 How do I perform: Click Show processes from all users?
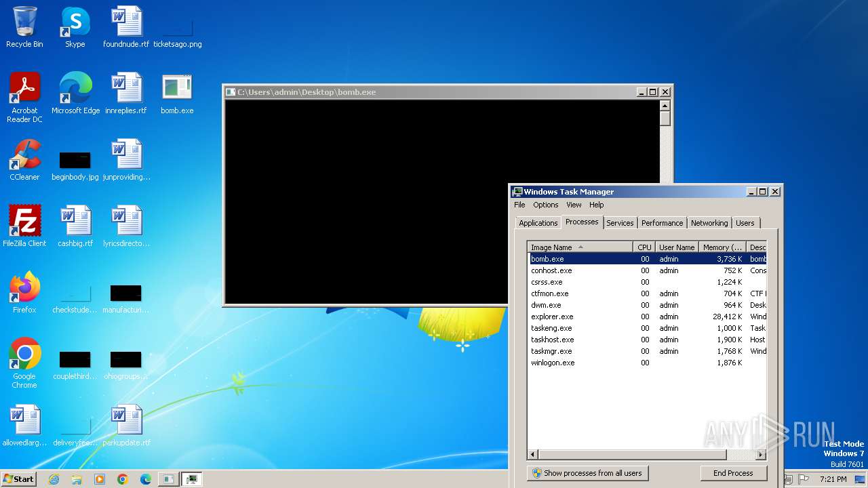click(587, 473)
